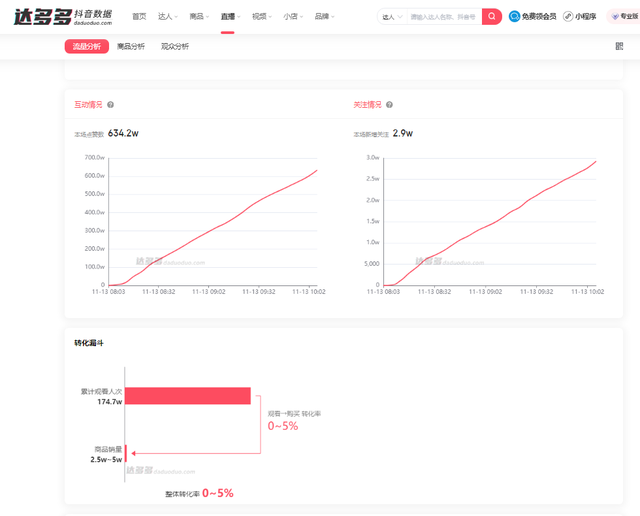Click the 关注情况 section title
The image size is (640, 516).
tap(367, 105)
